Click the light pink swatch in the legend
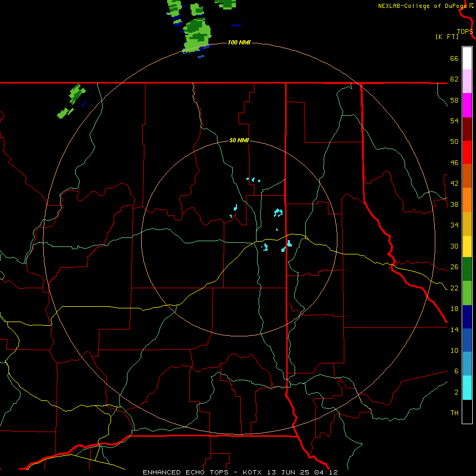Screen dimensions: 476x476 click(x=467, y=81)
